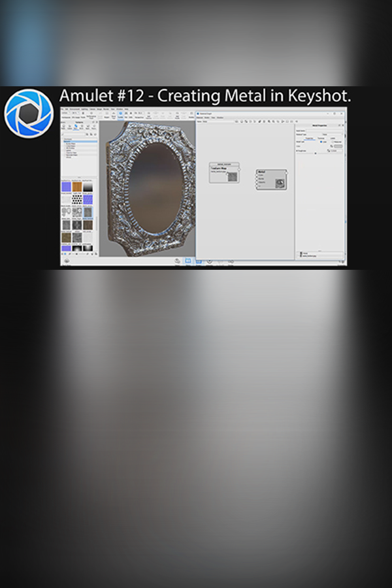This screenshot has height=588, width=392.
Task: Open the CPU Usage dropdown in ribbon
Action: (75, 113)
